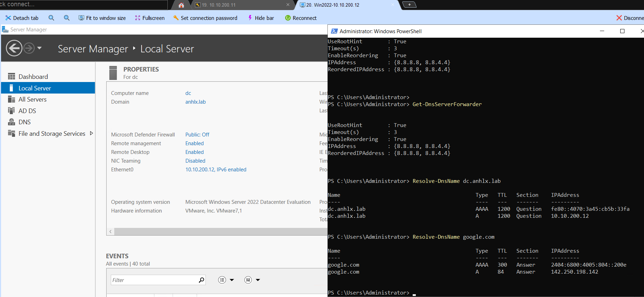Click the save query disk icon
The width and height of the screenshot is (644, 297).
click(x=248, y=280)
